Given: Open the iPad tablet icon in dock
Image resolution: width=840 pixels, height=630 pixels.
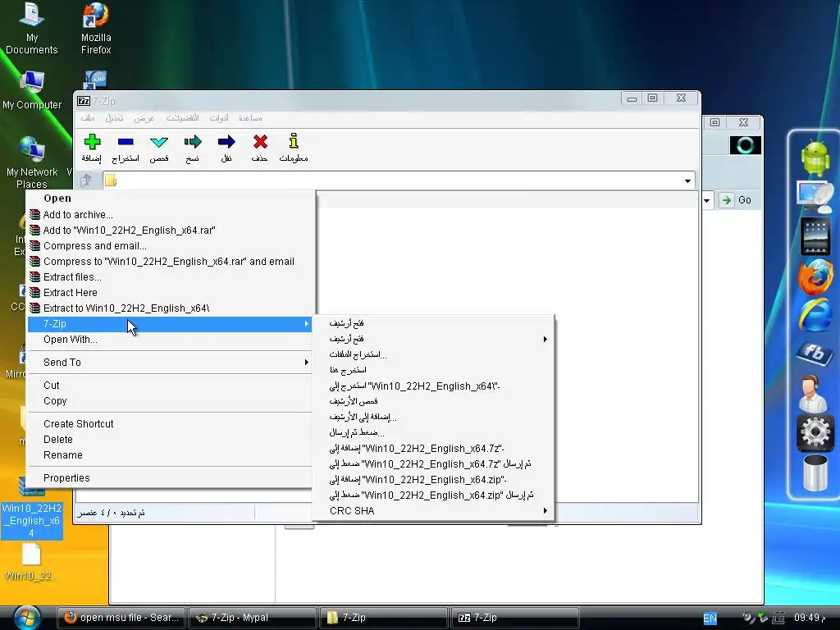Looking at the screenshot, I should tap(815, 235).
